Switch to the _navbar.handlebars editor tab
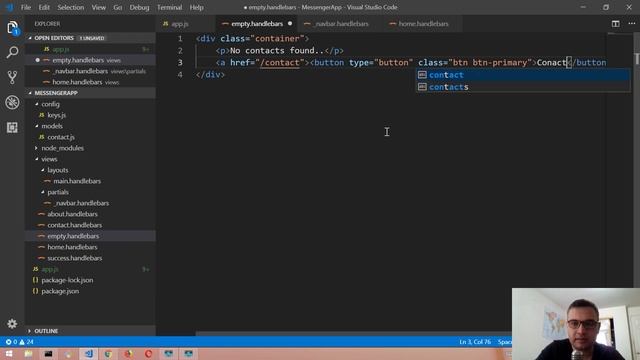Viewport: 640px width, 360px height. tap(341, 24)
